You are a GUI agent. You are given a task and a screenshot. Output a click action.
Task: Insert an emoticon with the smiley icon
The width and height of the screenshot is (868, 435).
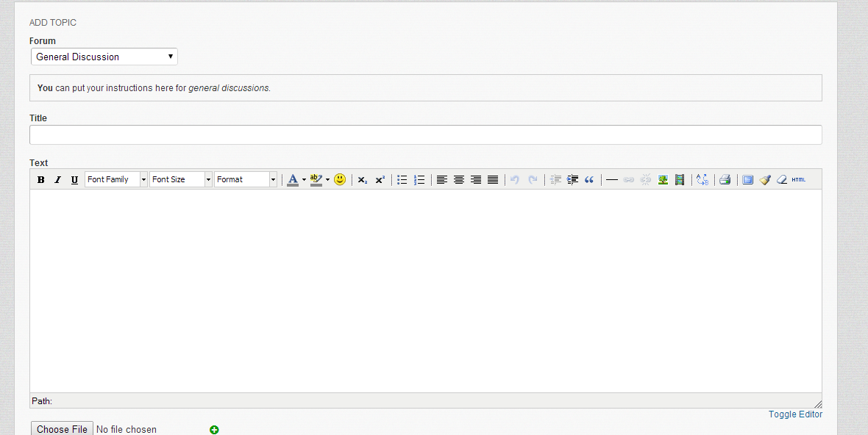[x=340, y=179]
